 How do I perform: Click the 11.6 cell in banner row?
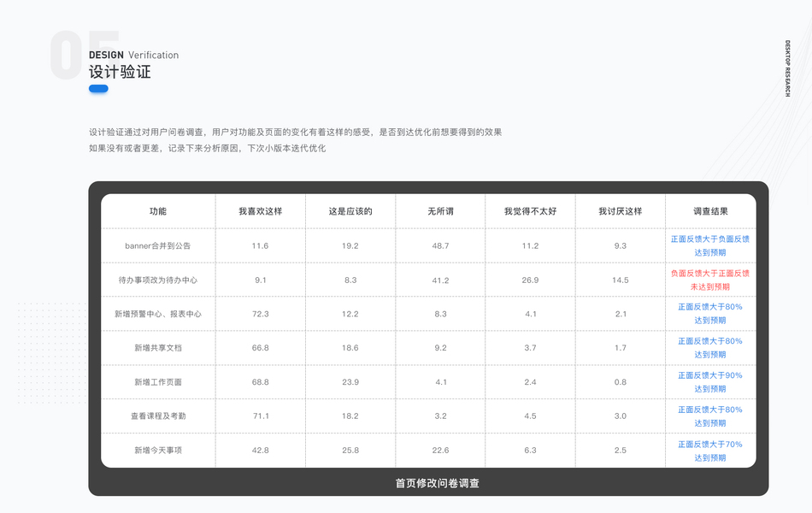(x=261, y=245)
